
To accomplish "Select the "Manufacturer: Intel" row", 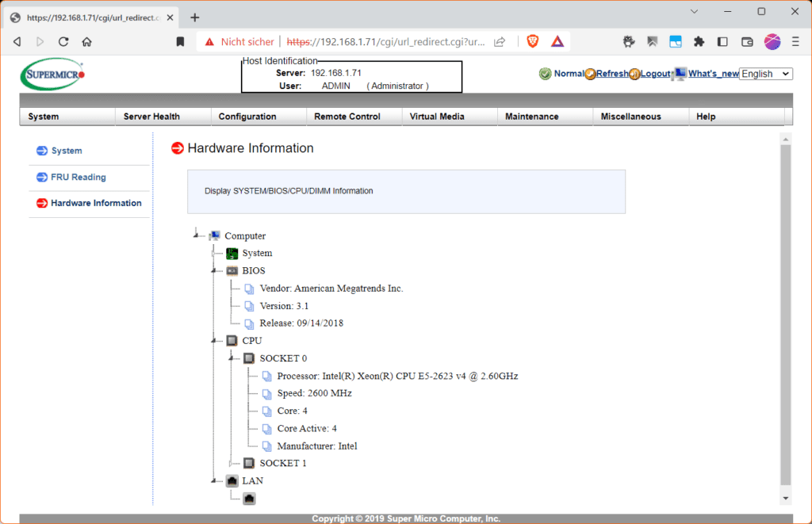I will pos(317,446).
